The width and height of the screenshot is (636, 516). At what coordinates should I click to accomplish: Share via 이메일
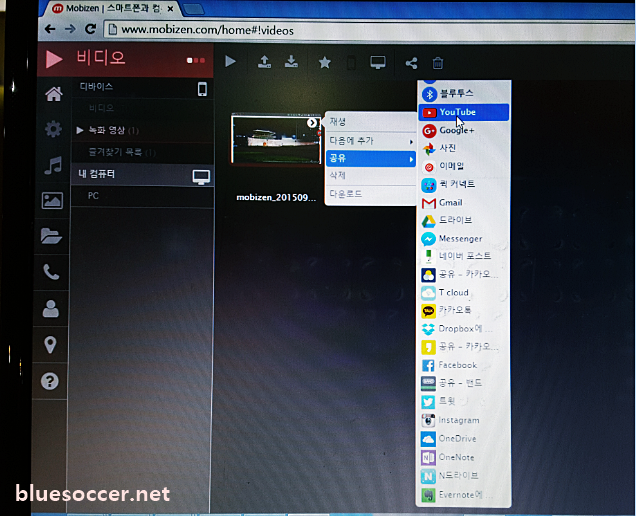pyautogui.click(x=464, y=166)
